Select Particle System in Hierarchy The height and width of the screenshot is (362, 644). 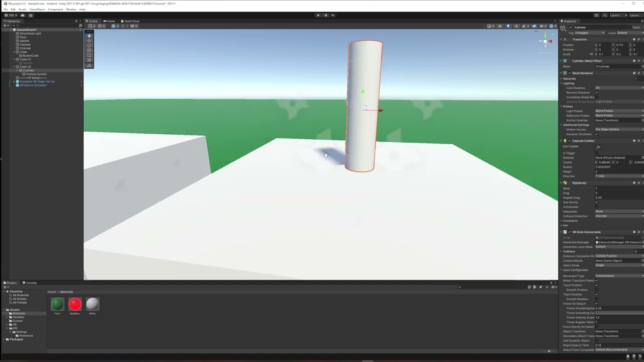(36, 74)
